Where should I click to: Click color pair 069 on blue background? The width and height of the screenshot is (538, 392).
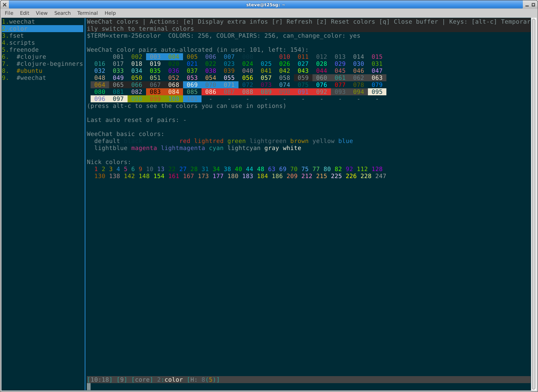pyautogui.click(x=192, y=85)
